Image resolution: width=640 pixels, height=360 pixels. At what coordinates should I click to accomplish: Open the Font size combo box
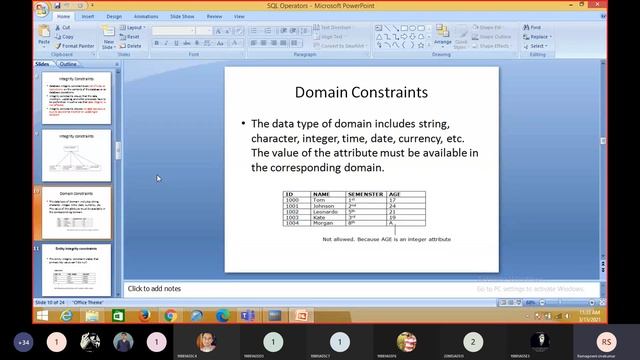204,31
